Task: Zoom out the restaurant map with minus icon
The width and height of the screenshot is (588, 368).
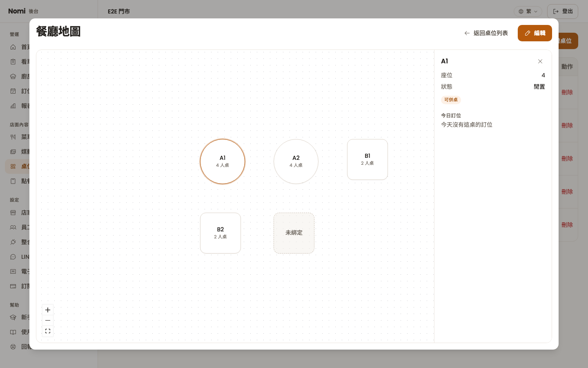Action: pos(48,321)
